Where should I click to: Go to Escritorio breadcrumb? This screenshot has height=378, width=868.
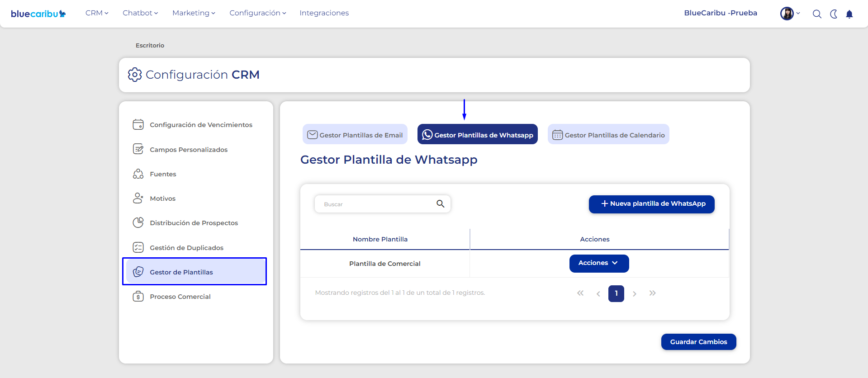150,45
